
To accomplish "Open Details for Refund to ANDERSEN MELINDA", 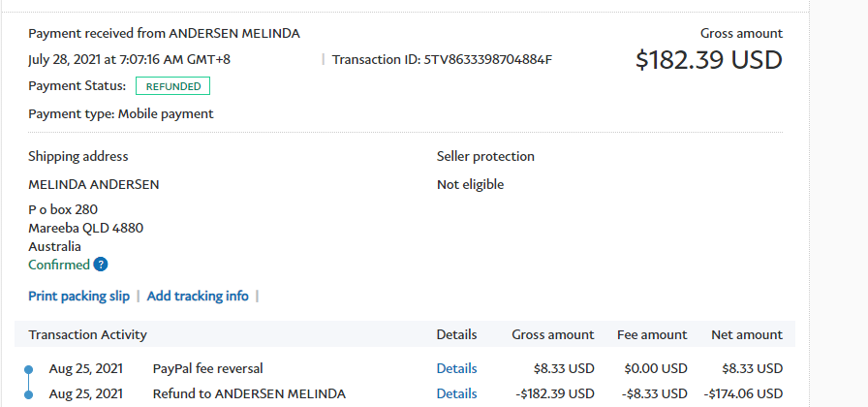I will tap(456, 393).
